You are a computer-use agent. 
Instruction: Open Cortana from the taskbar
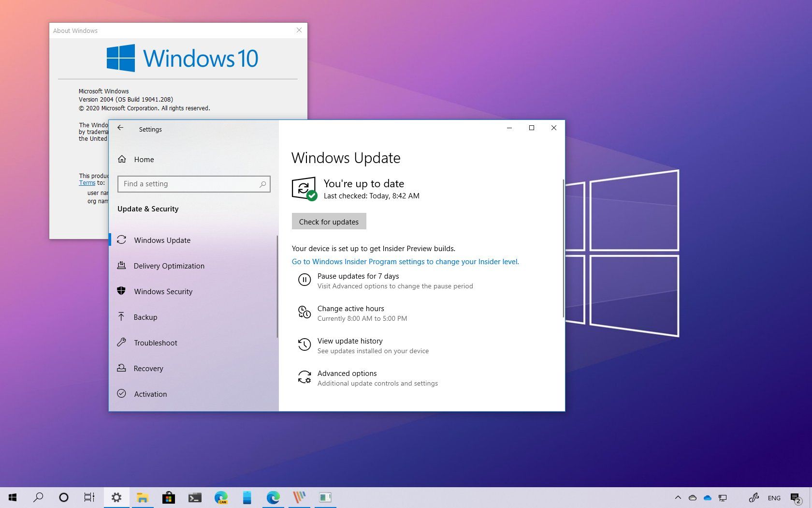(63, 497)
